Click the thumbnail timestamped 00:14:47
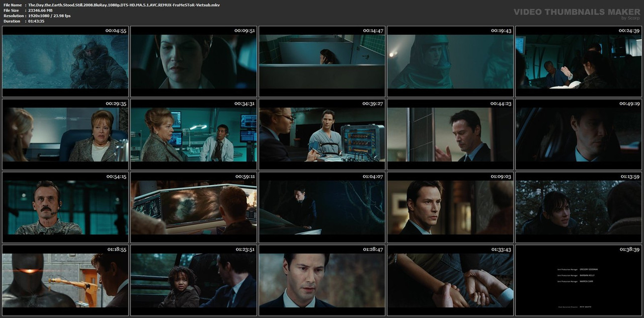Viewport: 644px width, 318px height. (x=322, y=61)
